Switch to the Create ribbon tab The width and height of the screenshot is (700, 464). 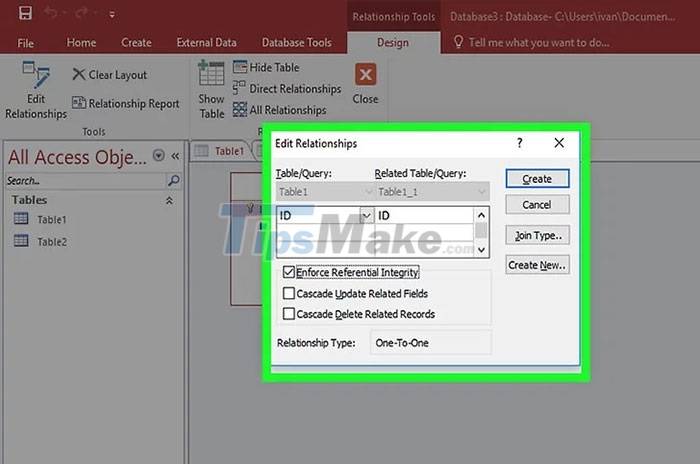pyautogui.click(x=136, y=42)
